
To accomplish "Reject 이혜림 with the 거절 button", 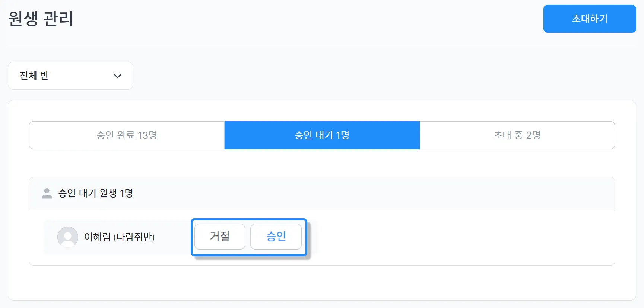I will click(x=220, y=236).
